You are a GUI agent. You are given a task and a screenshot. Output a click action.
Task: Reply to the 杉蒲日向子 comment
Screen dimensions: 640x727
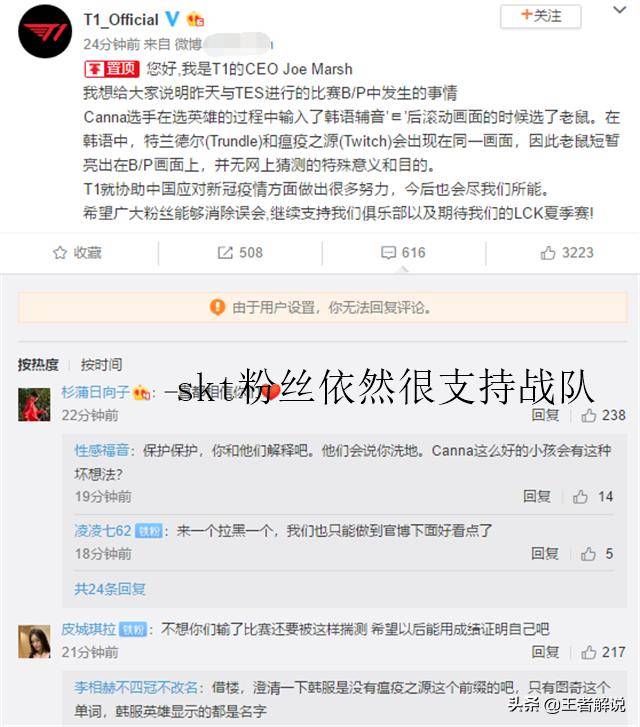545,415
